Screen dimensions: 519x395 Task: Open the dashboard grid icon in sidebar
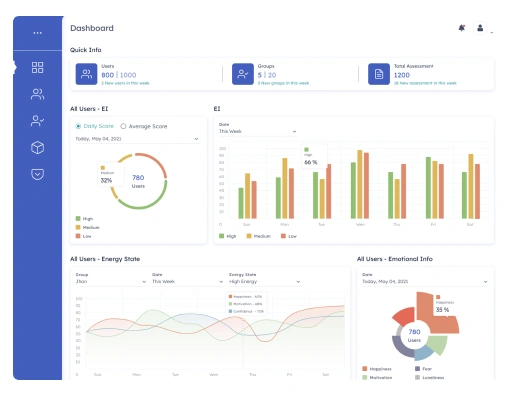pos(37,68)
